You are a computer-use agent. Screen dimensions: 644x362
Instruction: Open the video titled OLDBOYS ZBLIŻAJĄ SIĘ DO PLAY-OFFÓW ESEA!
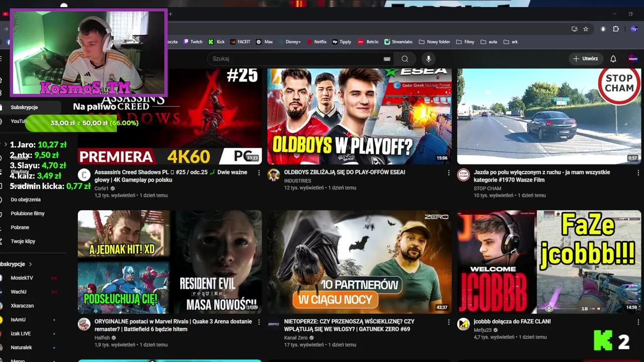coord(344,172)
